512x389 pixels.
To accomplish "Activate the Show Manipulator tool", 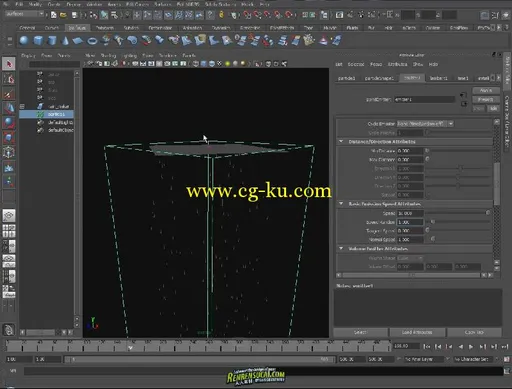I will click(x=9, y=182).
